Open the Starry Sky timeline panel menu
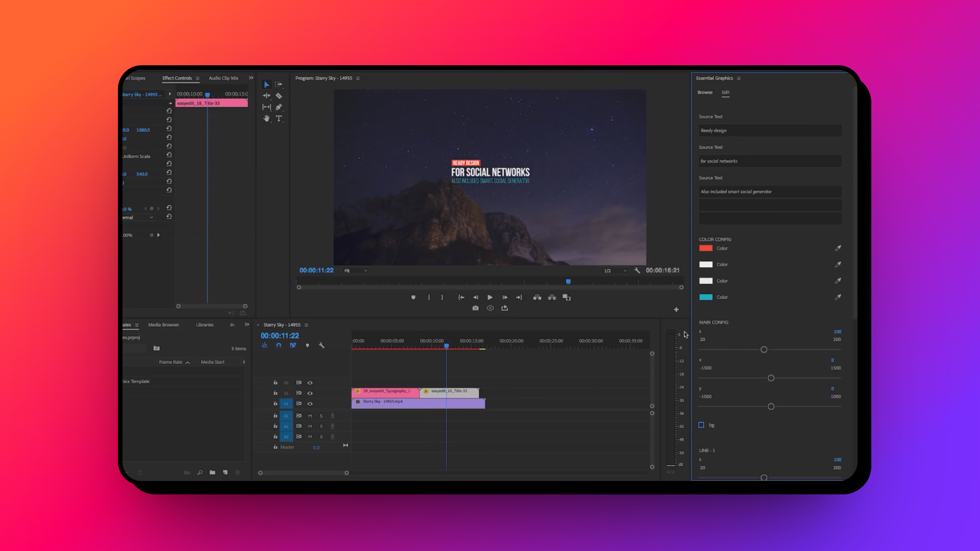This screenshot has width=980, height=551. click(x=307, y=324)
